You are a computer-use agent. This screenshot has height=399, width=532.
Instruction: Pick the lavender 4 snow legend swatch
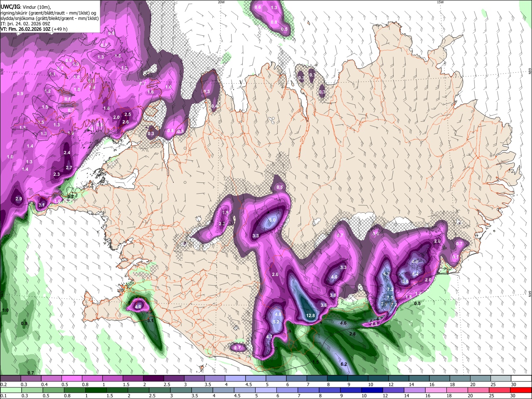pos(235,379)
